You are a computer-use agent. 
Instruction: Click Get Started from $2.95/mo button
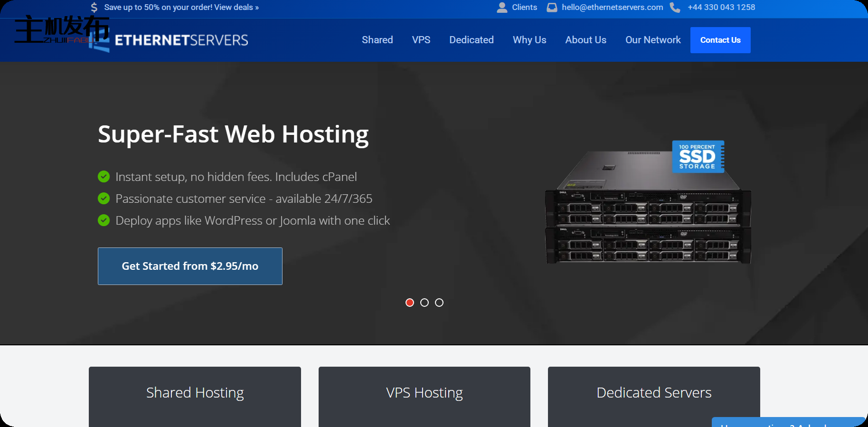tap(190, 266)
